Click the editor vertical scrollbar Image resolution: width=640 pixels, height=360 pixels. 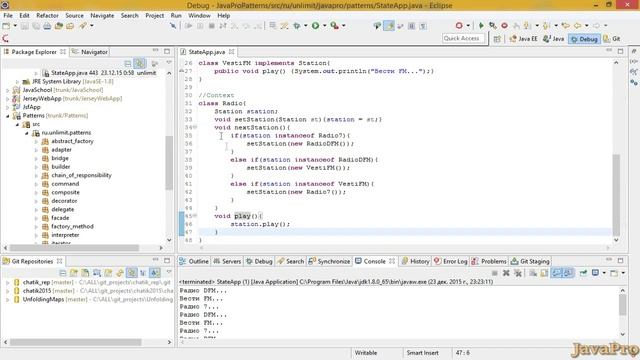tap(616, 195)
